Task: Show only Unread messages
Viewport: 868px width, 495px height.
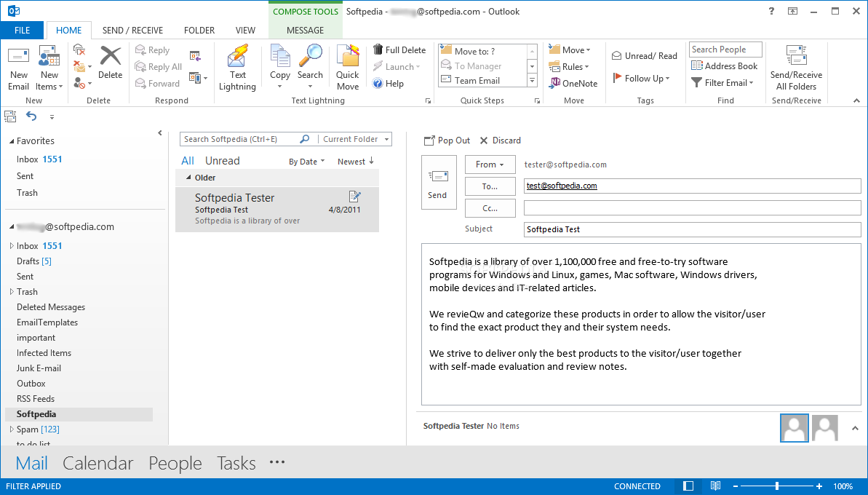Action: (222, 161)
